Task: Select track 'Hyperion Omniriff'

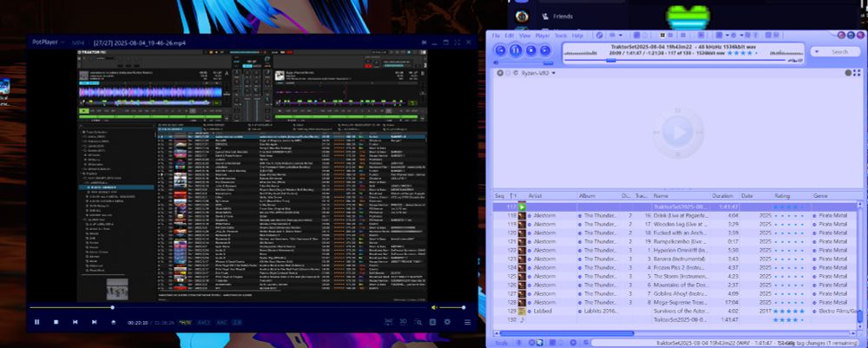Action: (681, 250)
